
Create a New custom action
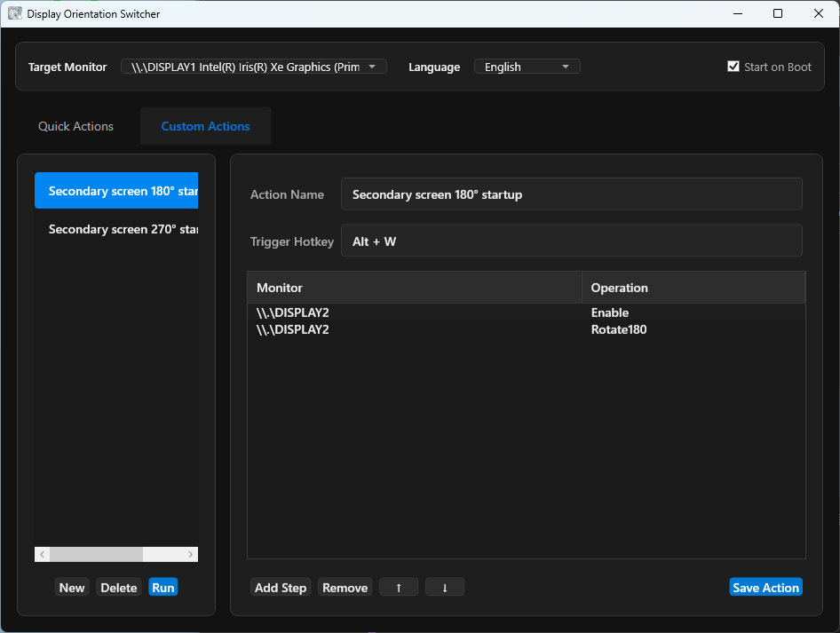(72, 587)
